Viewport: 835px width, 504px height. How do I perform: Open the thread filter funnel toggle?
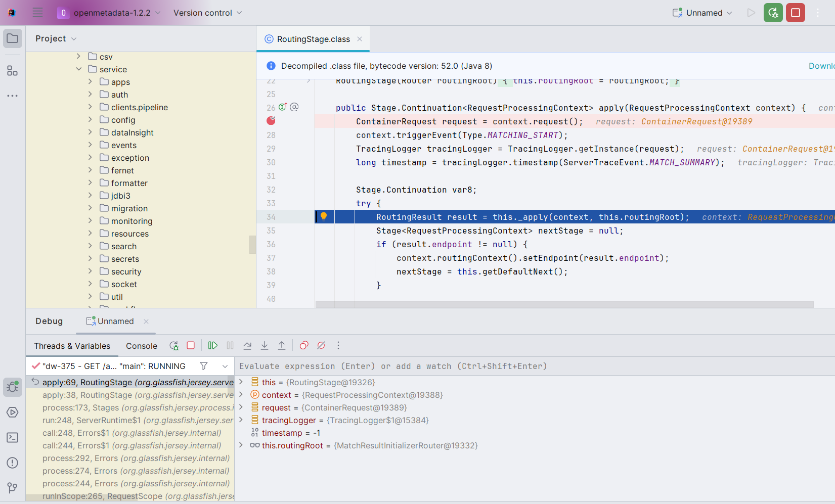coord(204,365)
